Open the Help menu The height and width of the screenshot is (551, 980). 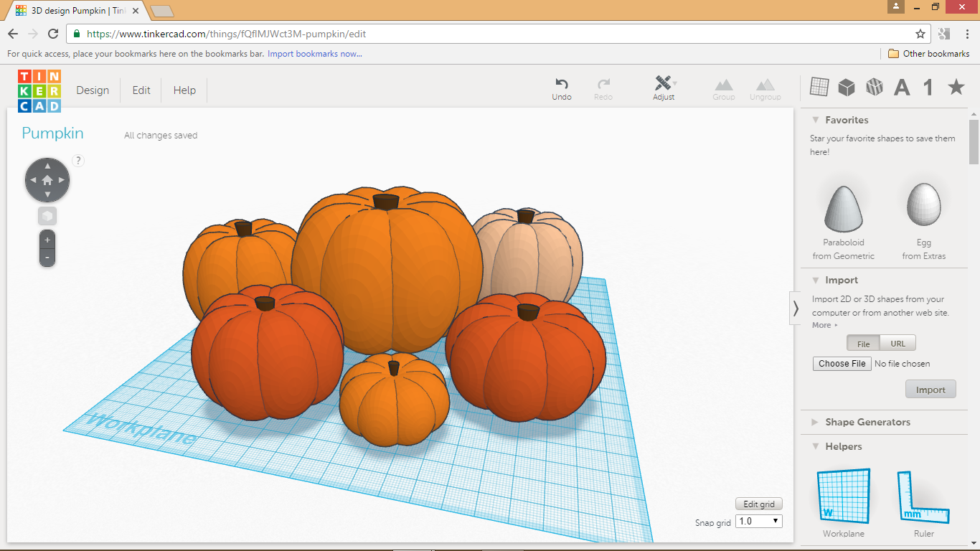click(184, 90)
